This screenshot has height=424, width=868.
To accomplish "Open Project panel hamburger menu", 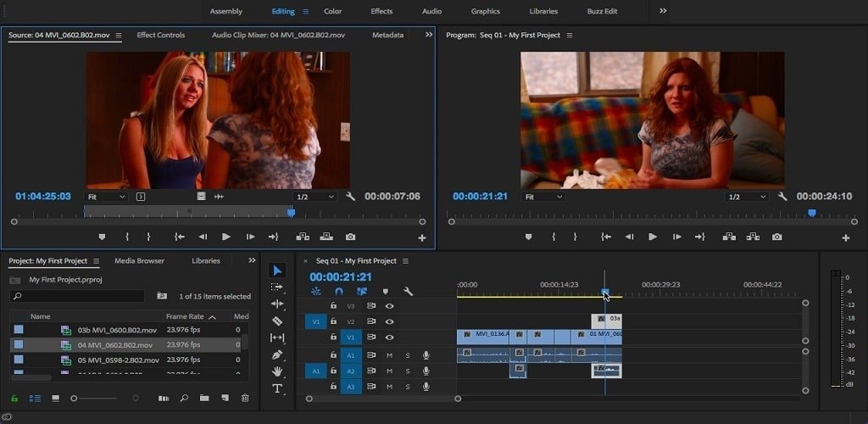I will [x=97, y=260].
